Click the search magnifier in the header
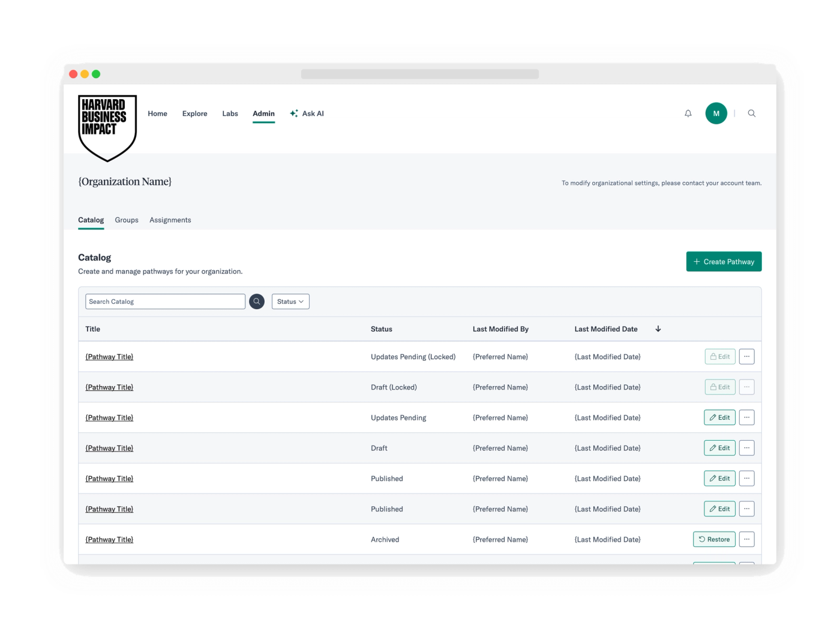The width and height of the screenshot is (840, 628). 752,113
